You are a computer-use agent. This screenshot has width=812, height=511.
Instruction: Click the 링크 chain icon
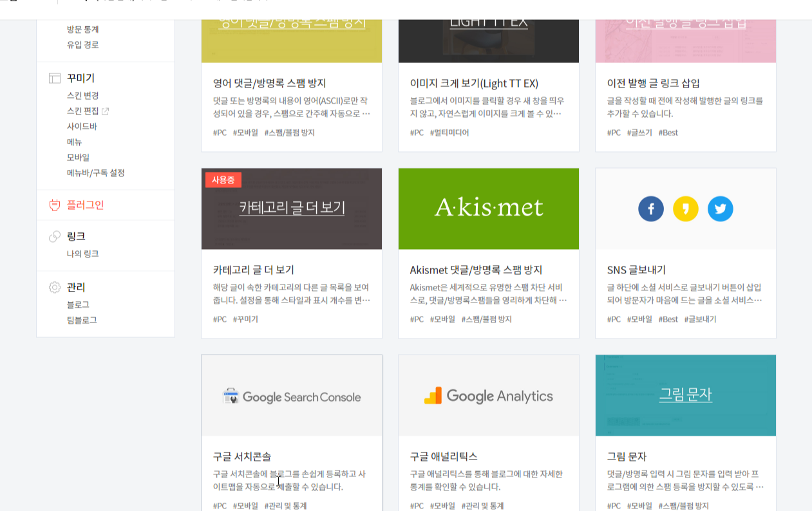pos(55,236)
